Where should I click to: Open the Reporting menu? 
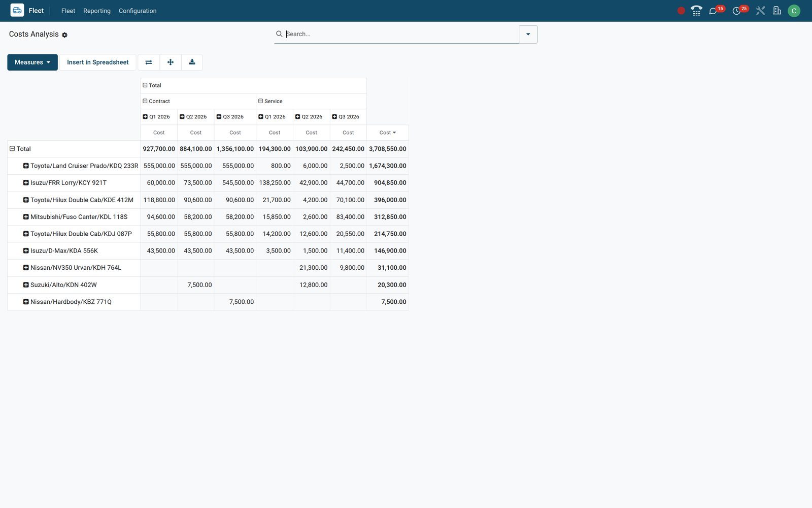pos(97,11)
